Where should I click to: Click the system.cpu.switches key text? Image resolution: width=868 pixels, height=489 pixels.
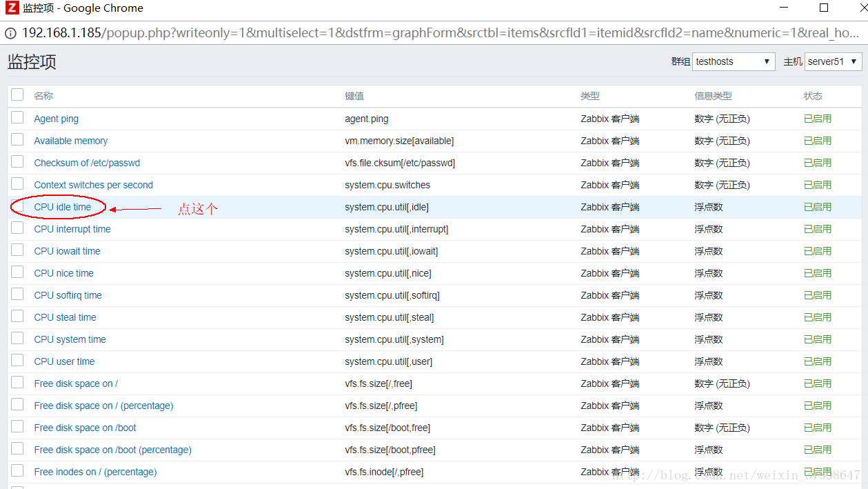pyautogui.click(x=387, y=185)
